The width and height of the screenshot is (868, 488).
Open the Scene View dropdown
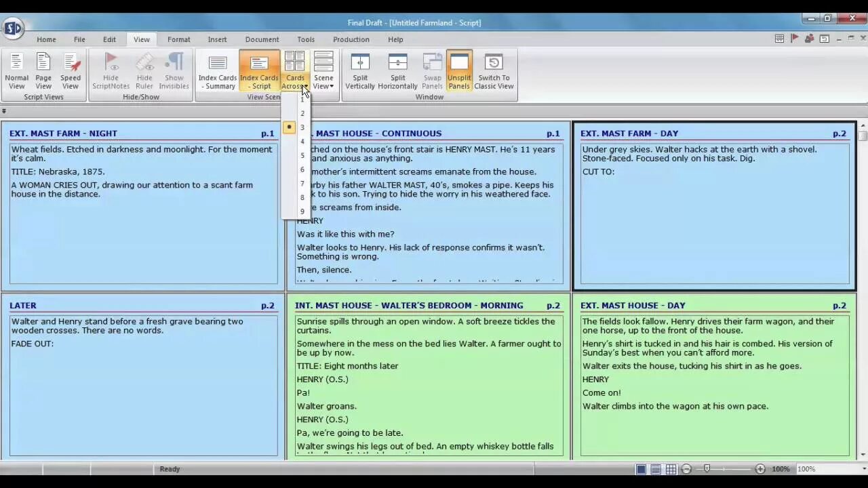(x=323, y=71)
